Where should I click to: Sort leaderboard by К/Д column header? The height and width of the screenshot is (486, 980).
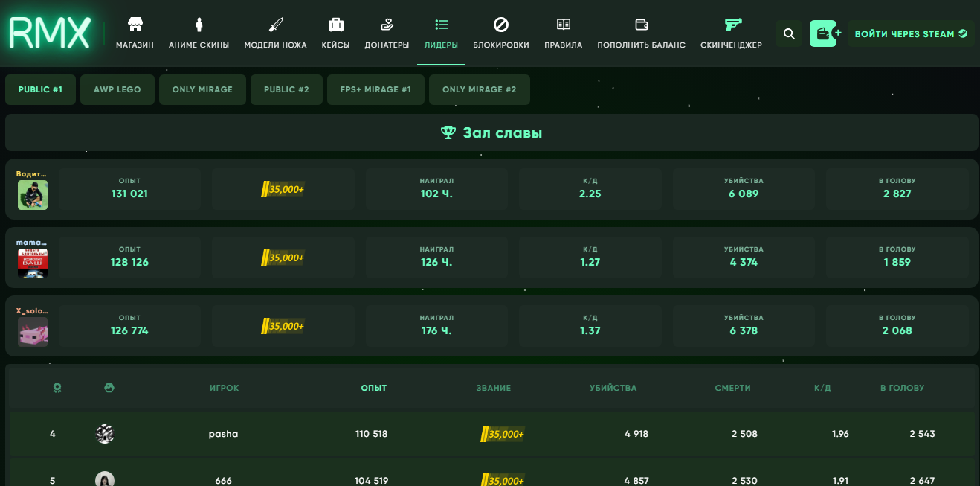822,388
